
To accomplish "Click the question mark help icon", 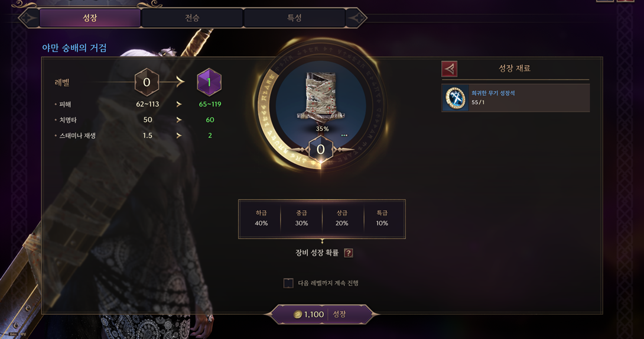I will click(x=348, y=253).
